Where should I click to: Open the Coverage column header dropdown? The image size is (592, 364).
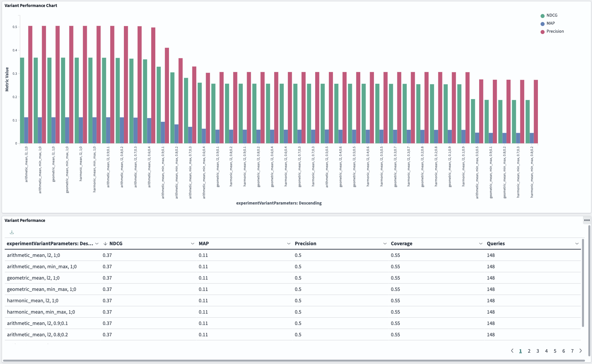coord(480,244)
